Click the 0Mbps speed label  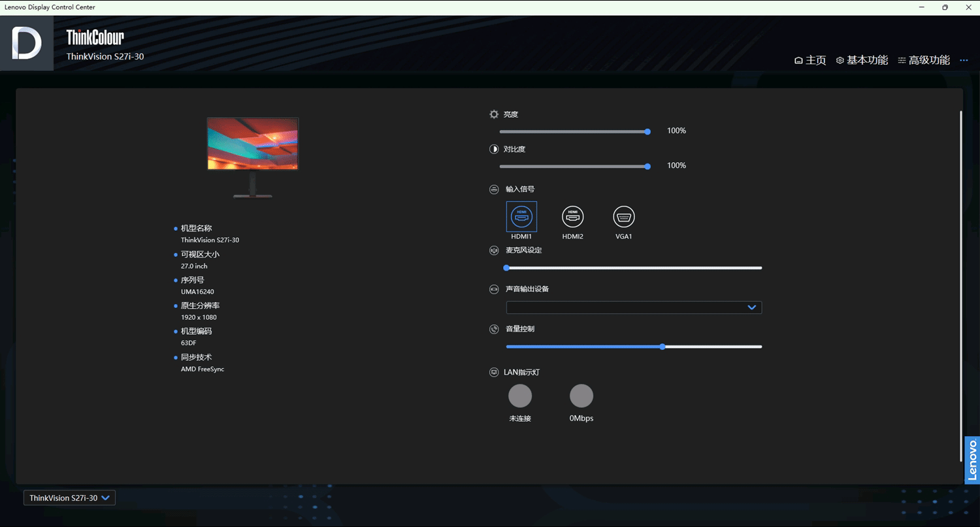(581, 418)
